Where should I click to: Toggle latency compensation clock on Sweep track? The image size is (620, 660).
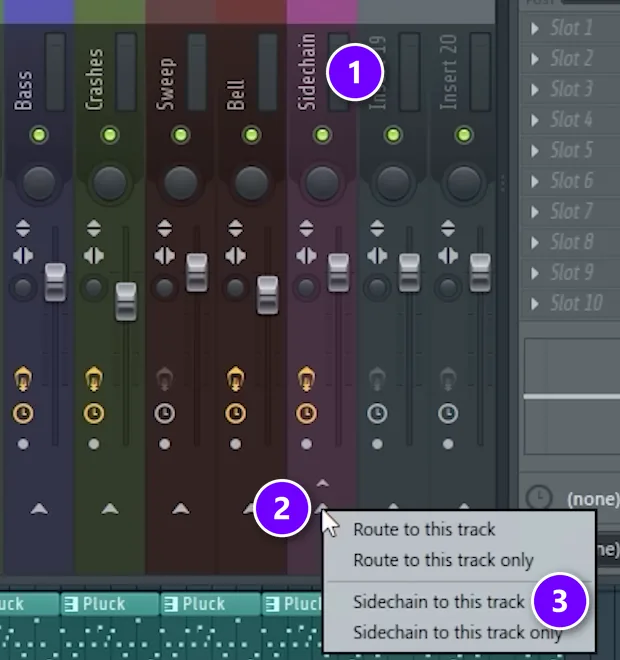click(x=165, y=413)
